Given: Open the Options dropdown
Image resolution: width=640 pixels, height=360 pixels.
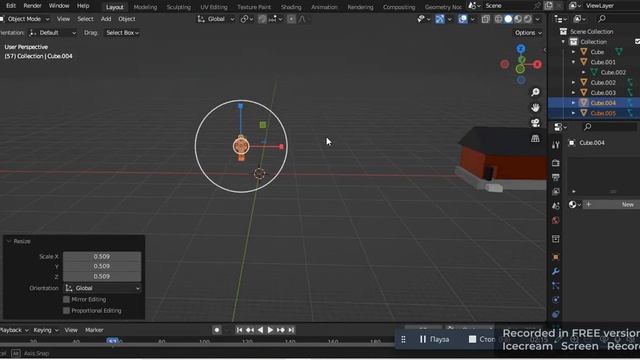Looking at the screenshot, I should (x=528, y=33).
